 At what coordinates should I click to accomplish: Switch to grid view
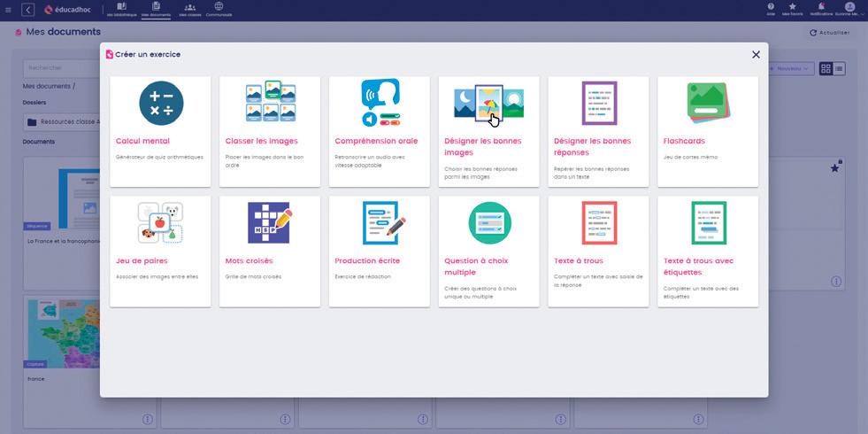point(826,69)
